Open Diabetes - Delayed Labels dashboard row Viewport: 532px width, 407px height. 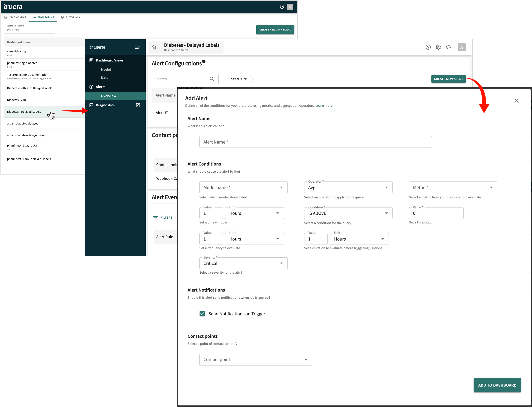point(44,112)
